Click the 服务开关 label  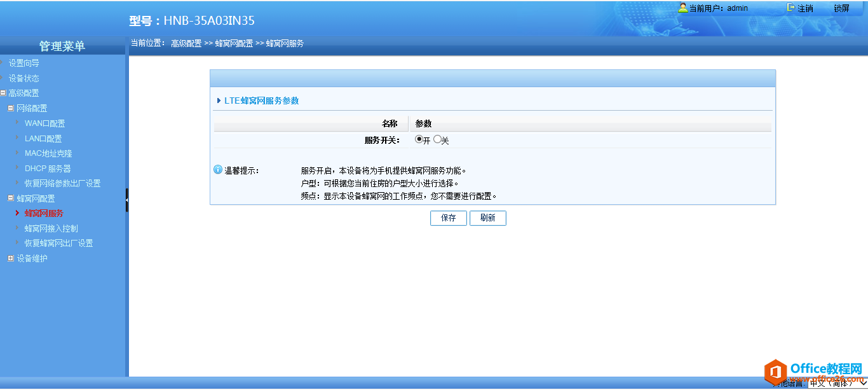tap(382, 140)
